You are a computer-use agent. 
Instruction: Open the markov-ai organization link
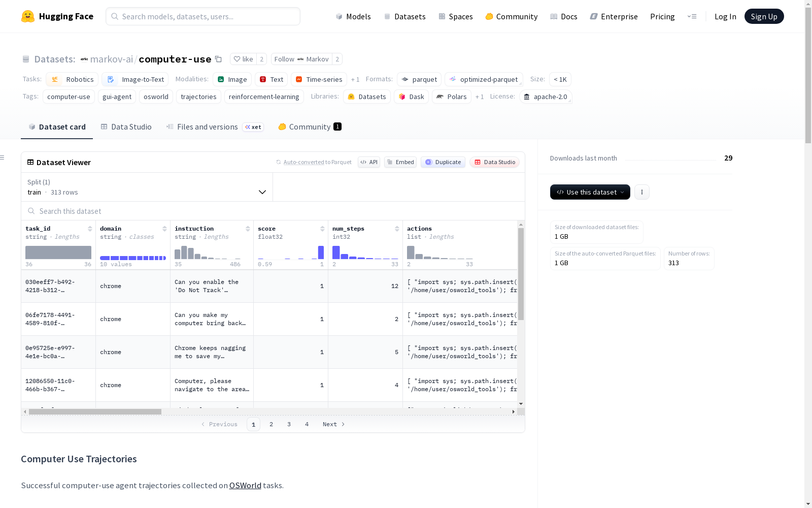(111, 59)
